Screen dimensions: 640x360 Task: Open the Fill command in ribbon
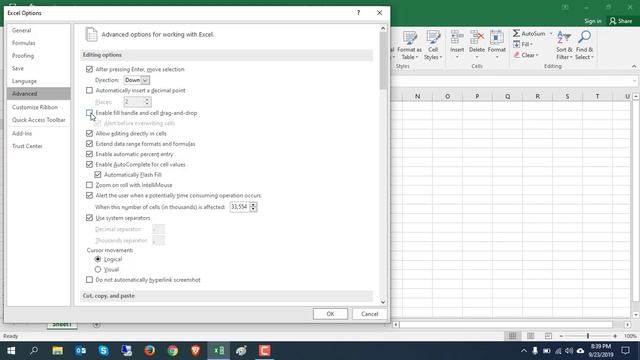click(x=523, y=44)
